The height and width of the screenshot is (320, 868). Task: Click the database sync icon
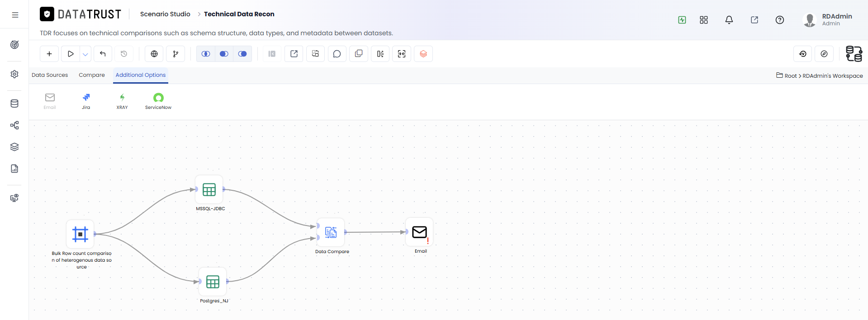[854, 54]
